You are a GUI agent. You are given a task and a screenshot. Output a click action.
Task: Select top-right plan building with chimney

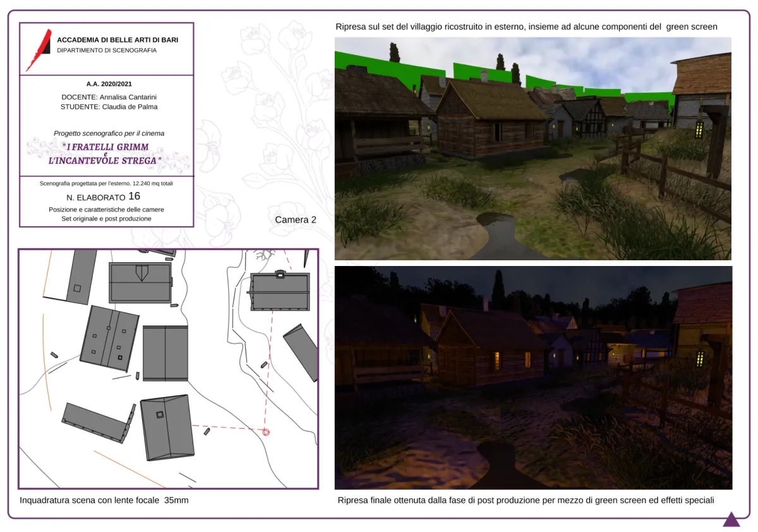pos(280,291)
